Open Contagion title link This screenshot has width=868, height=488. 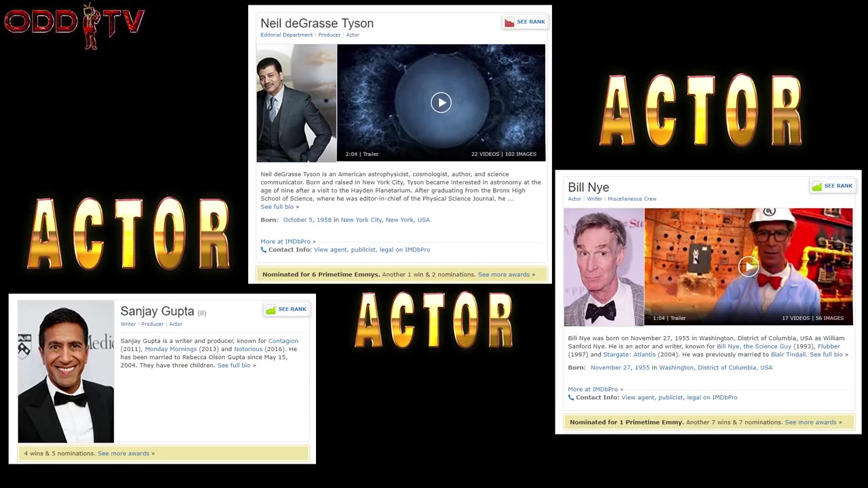[x=283, y=341]
